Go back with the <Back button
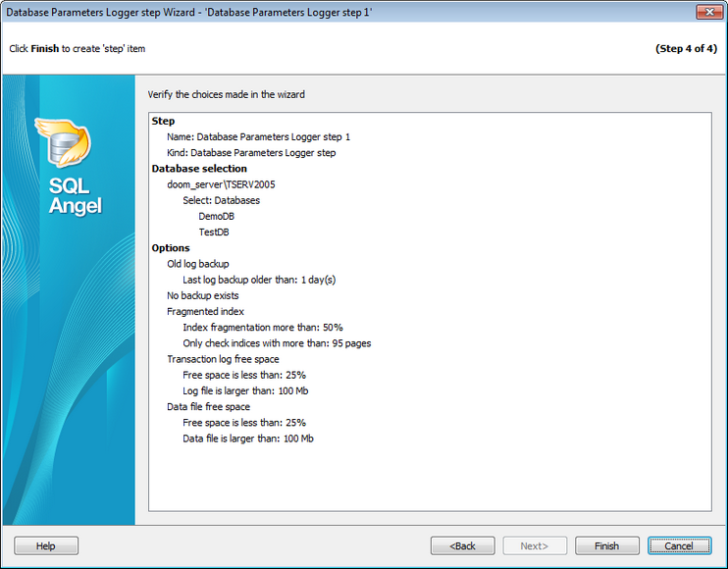The height and width of the screenshot is (569, 728). click(x=462, y=545)
